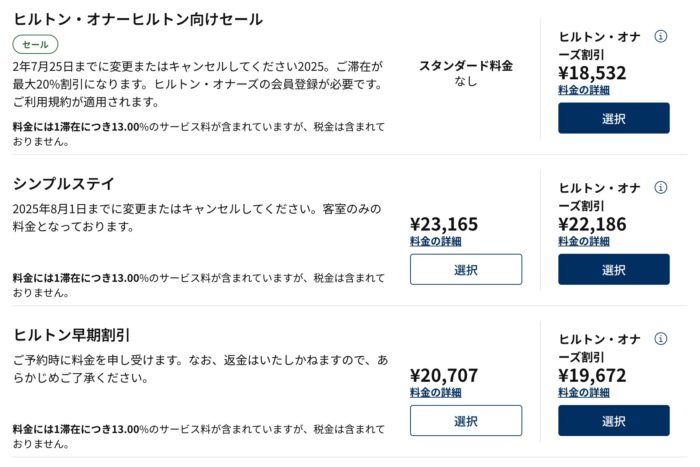This screenshot has width=700, height=467.
Task: Click the green セール badge
Action: (35, 44)
